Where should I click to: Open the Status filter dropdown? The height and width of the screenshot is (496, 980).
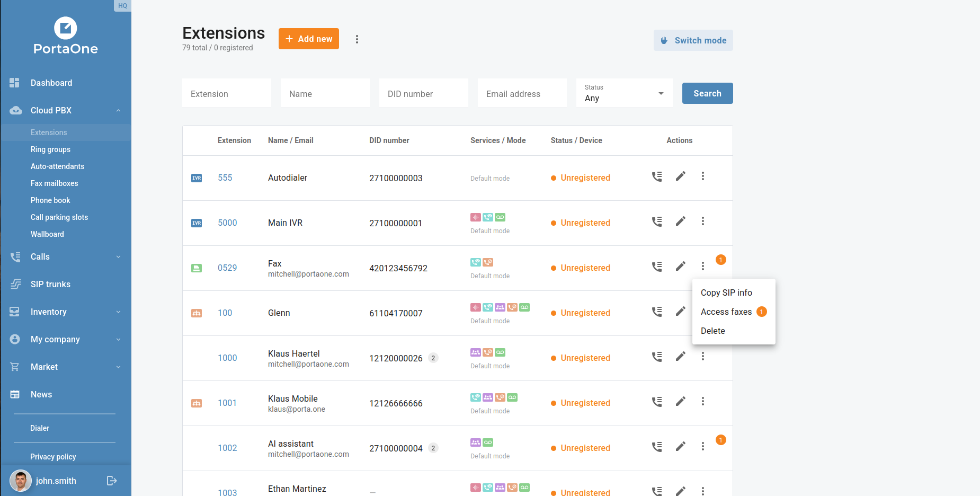tap(624, 93)
